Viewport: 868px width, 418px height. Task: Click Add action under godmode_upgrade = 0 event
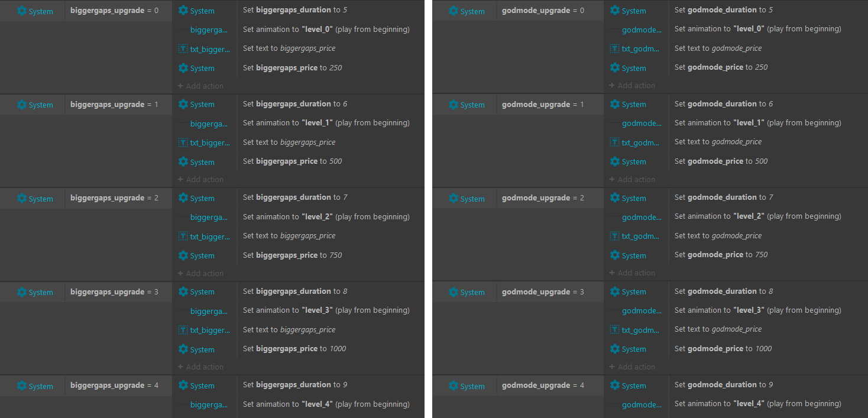(x=632, y=86)
